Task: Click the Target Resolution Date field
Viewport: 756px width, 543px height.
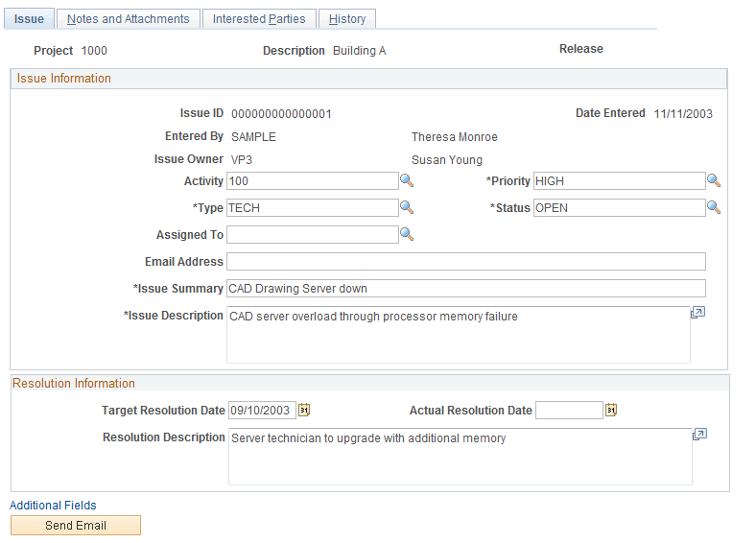Action: click(262, 410)
